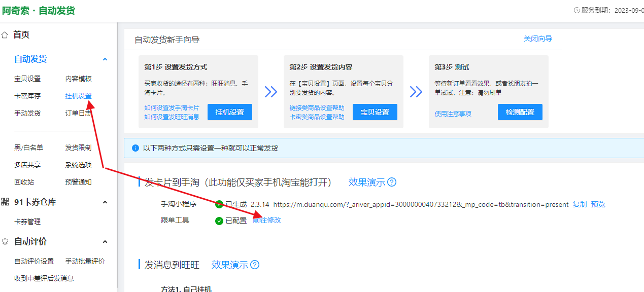Click the blue info icon in notice bar

coord(135,148)
